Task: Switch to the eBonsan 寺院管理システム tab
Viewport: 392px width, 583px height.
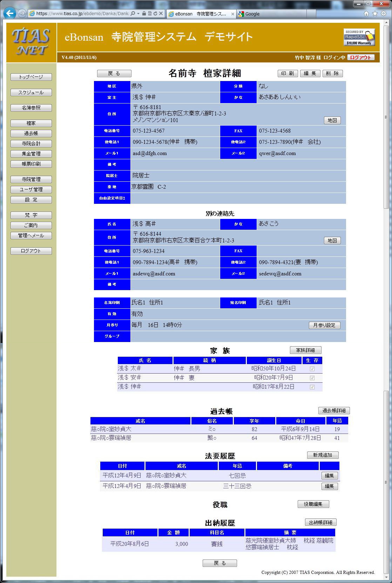Action: point(201,14)
